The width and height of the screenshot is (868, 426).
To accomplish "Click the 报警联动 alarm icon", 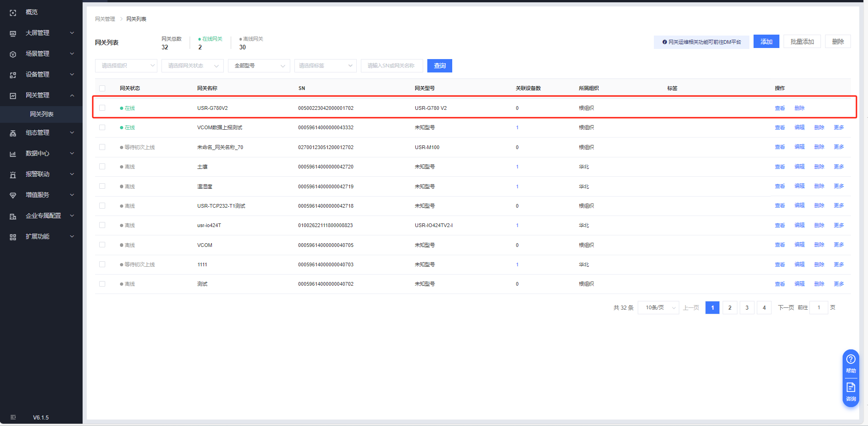I will (13, 174).
